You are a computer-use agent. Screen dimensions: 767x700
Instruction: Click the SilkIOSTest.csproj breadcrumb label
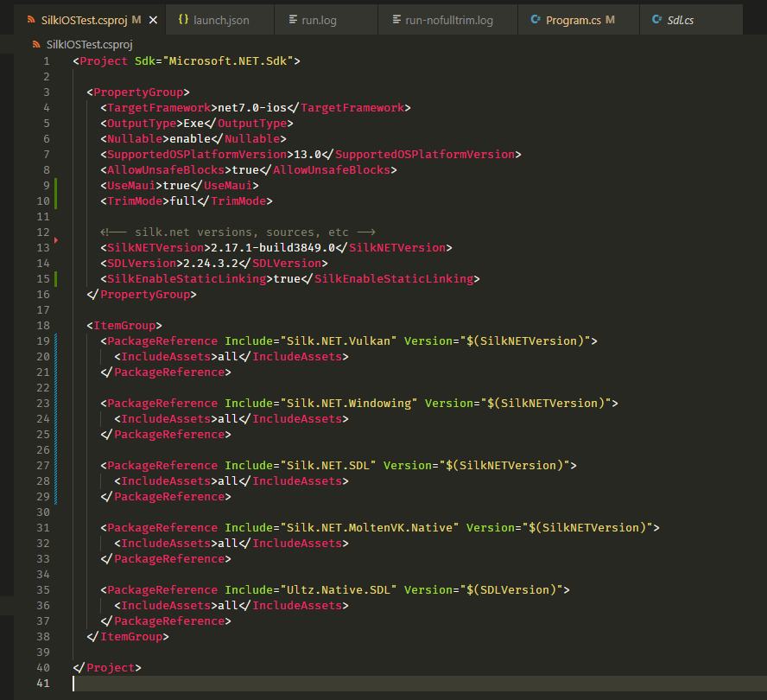click(91, 43)
